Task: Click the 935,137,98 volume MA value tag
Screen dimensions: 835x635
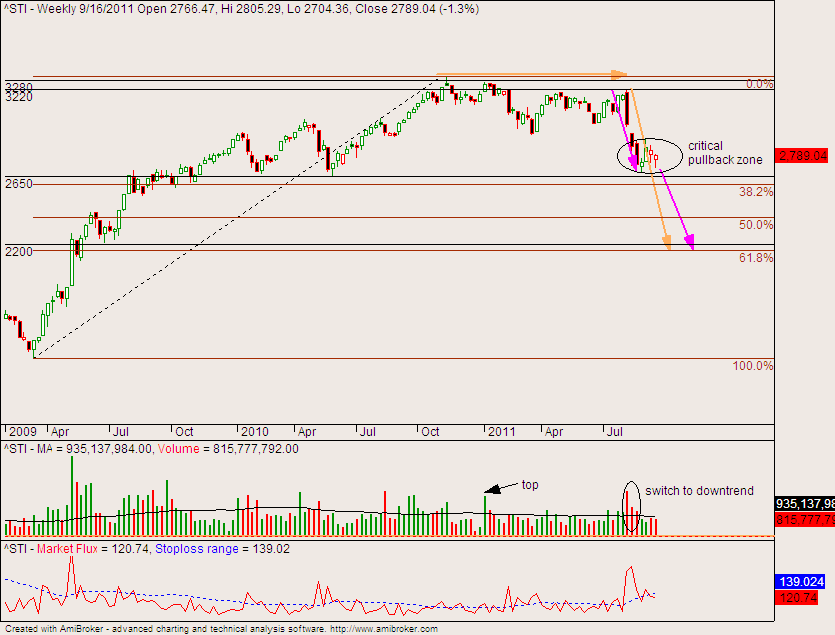Action: pyautogui.click(x=804, y=505)
